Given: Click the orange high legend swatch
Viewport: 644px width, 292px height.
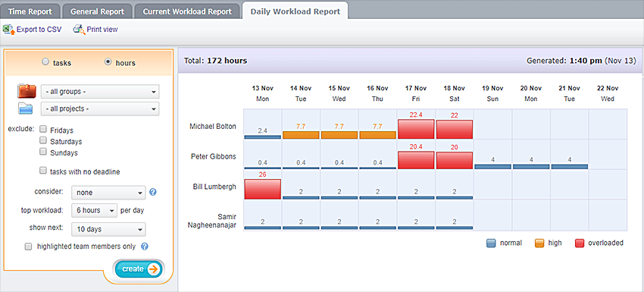Looking at the screenshot, I should pos(539,243).
